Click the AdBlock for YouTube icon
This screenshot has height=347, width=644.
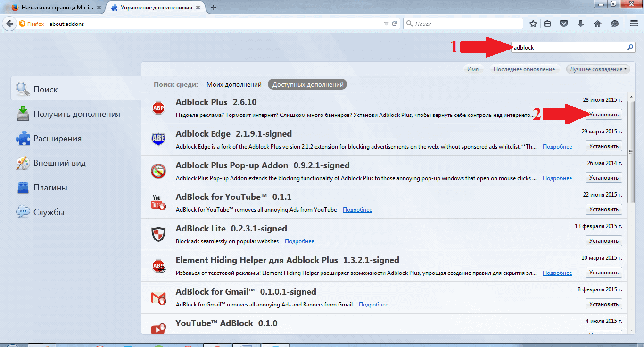pyautogui.click(x=158, y=203)
